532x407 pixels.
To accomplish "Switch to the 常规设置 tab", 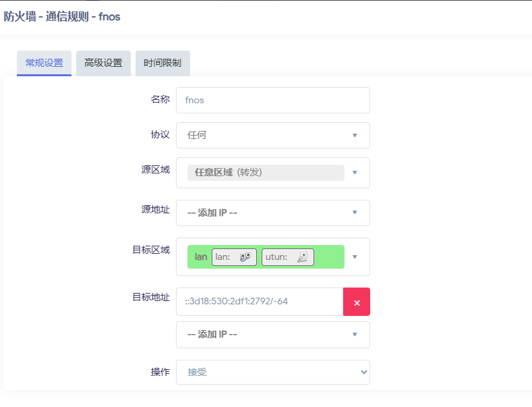I will (x=44, y=63).
